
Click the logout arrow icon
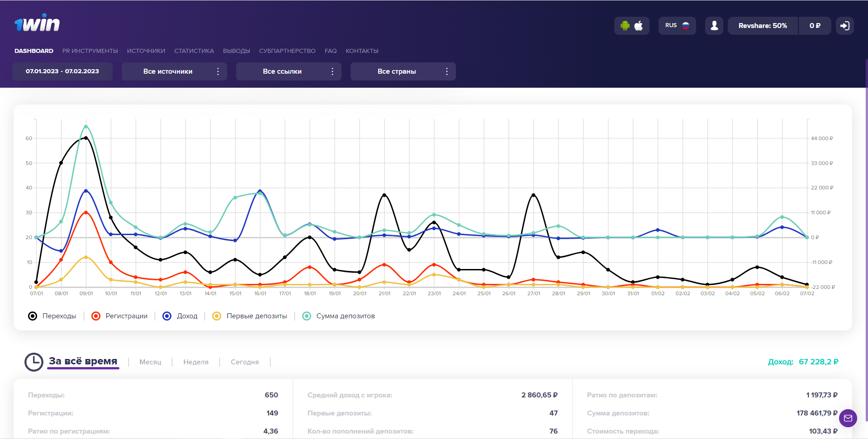click(x=845, y=26)
